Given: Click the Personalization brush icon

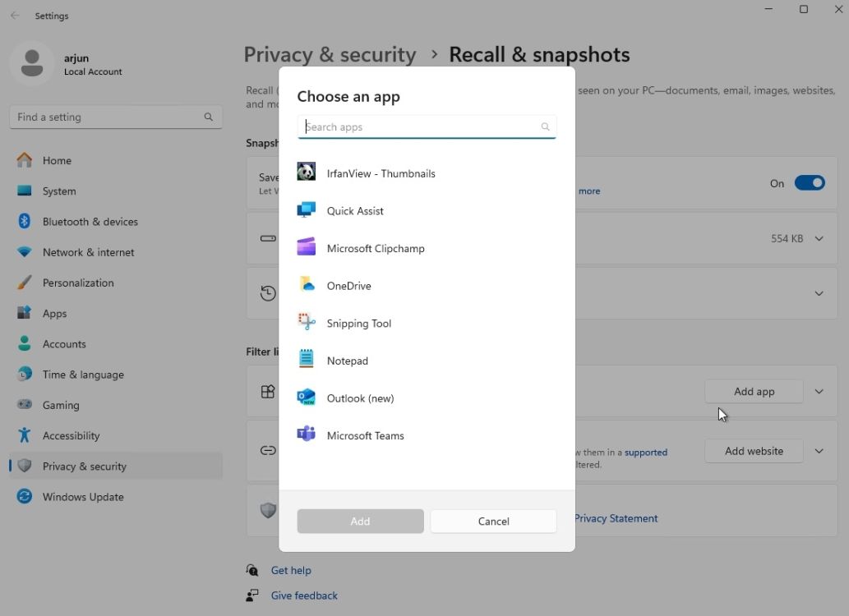Looking at the screenshot, I should pos(25,282).
